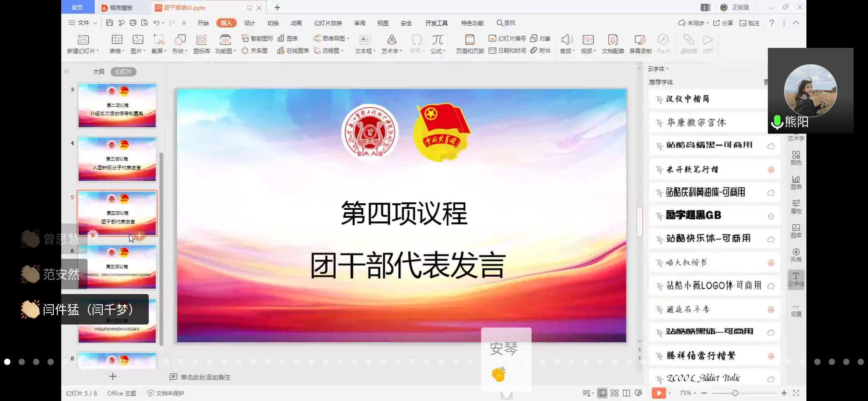Start 屏幕录制 screen recording

tap(640, 44)
